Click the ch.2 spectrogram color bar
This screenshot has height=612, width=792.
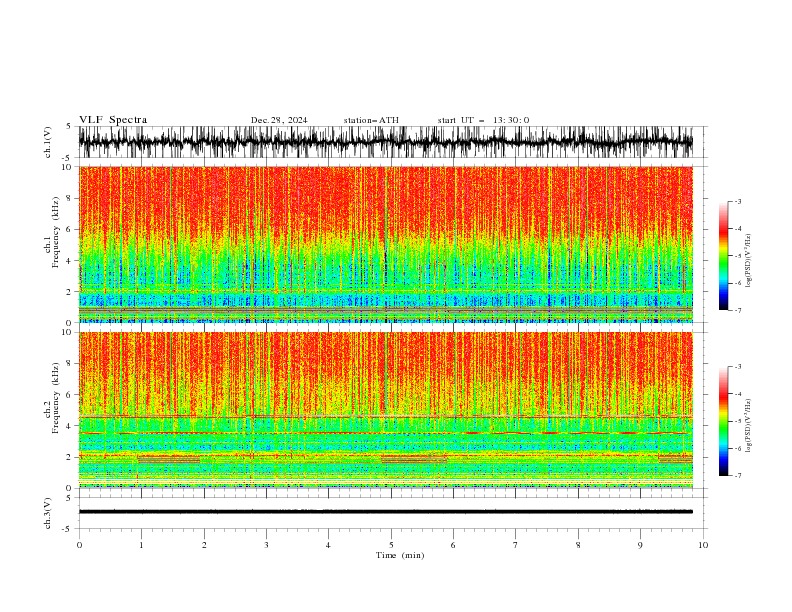click(x=723, y=421)
